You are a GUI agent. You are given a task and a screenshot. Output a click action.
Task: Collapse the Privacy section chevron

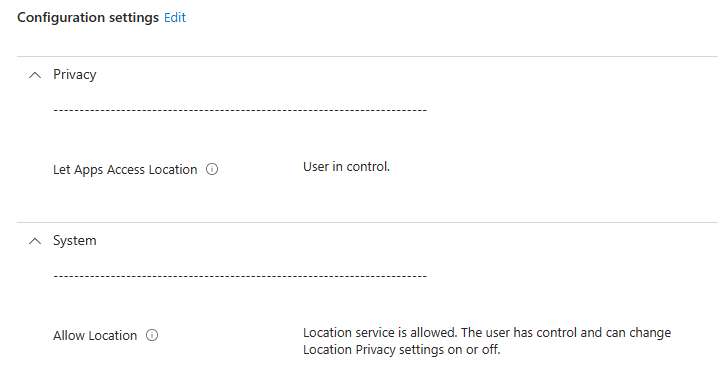coord(35,75)
